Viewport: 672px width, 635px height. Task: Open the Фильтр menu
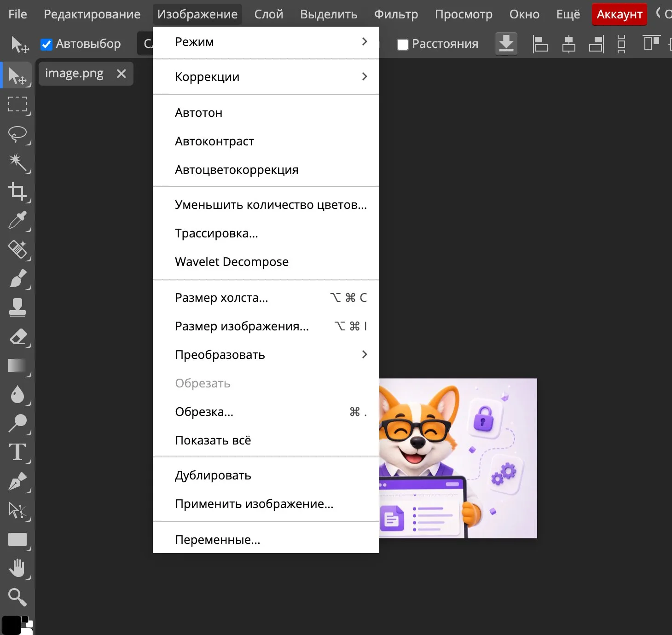tap(396, 14)
